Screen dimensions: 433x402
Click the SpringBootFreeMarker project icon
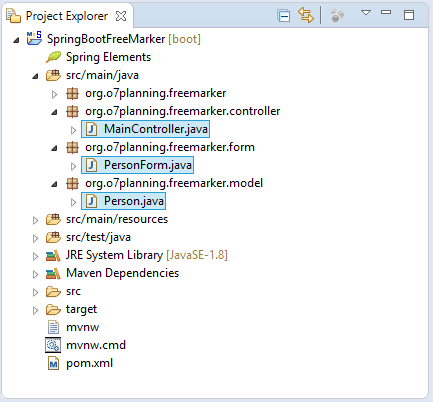click(34, 38)
